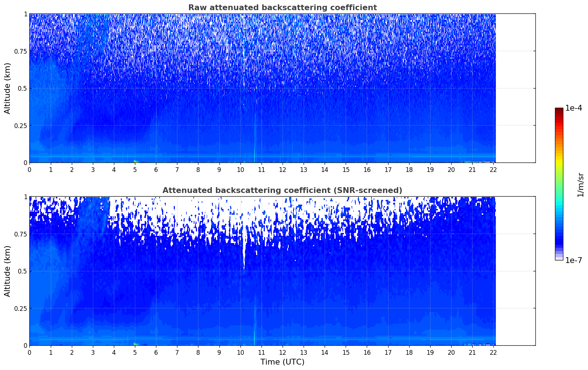Click the '0.25' altitude tick in bottom plot
The width and height of the screenshot is (588, 370).
point(20,308)
